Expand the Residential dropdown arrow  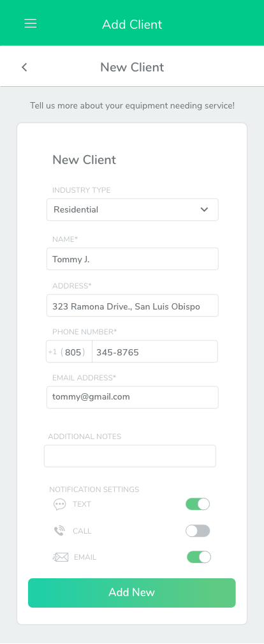(204, 209)
